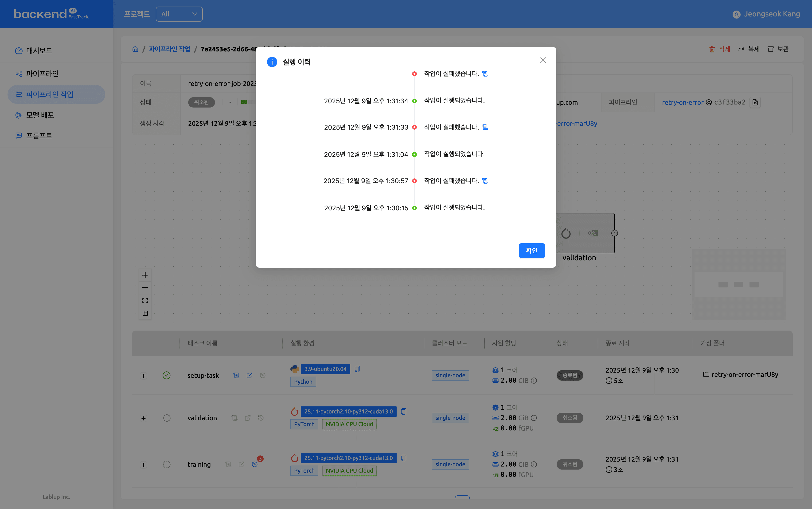Open 프롬프트 sidebar menu
The width and height of the screenshot is (812, 509).
39,136
